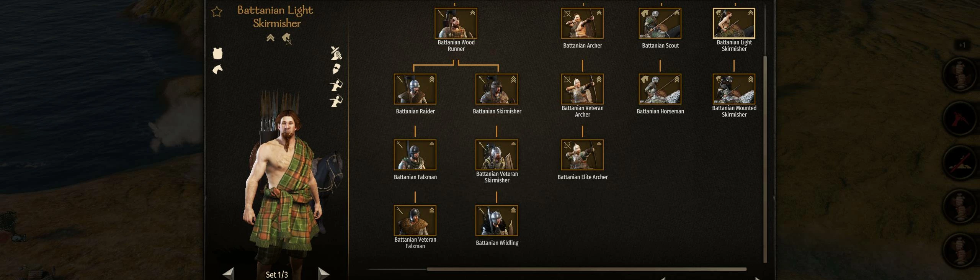The width and height of the screenshot is (980, 280).
Task: Click the shield equipment icon
Action: (336, 69)
